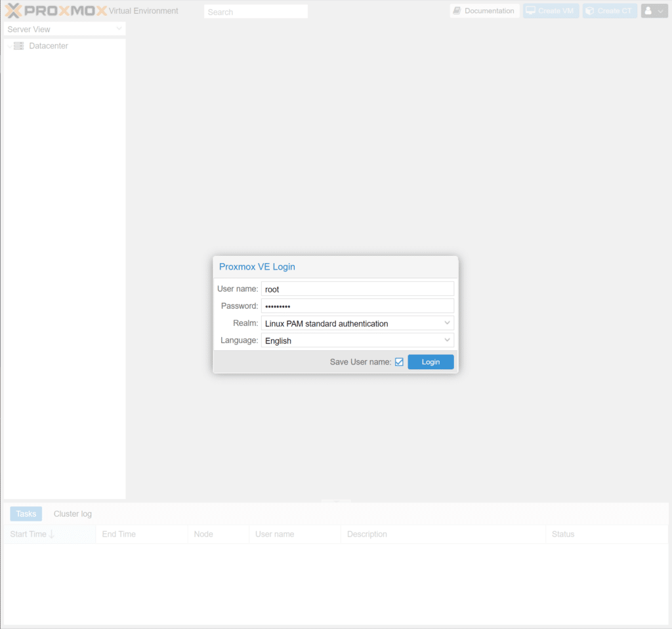The width and height of the screenshot is (672, 629).
Task: Click the Datacenter server icon
Action: pyautogui.click(x=18, y=46)
